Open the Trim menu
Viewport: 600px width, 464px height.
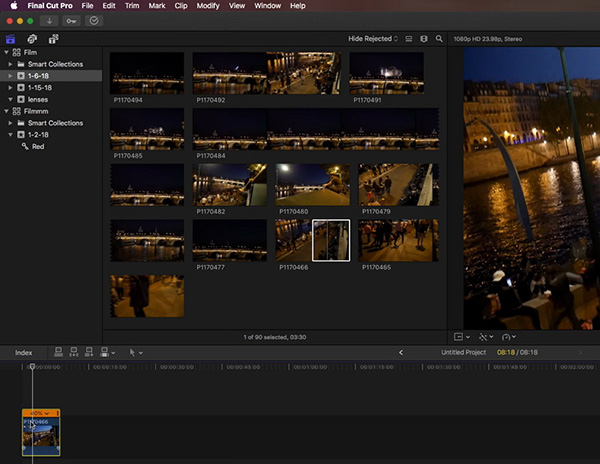click(x=132, y=6)
